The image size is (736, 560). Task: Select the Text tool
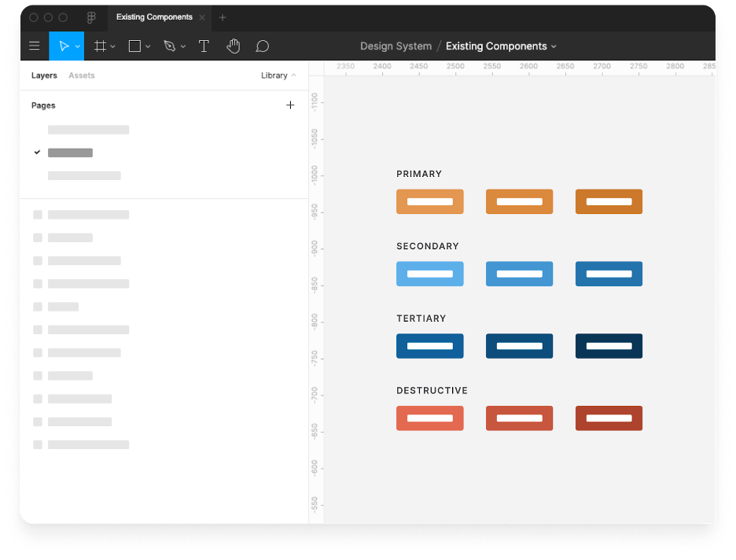point(204,46)
